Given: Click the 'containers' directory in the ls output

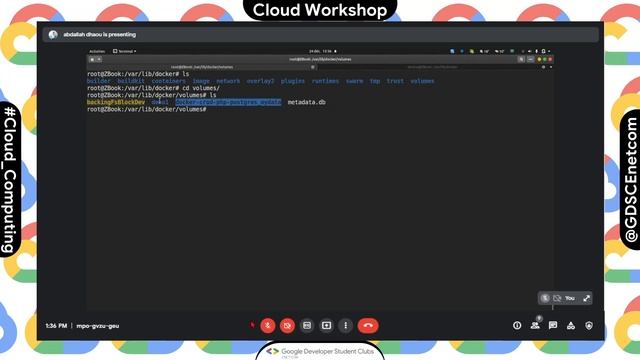Looking at the screenshot, I should (x=169, y=81).
